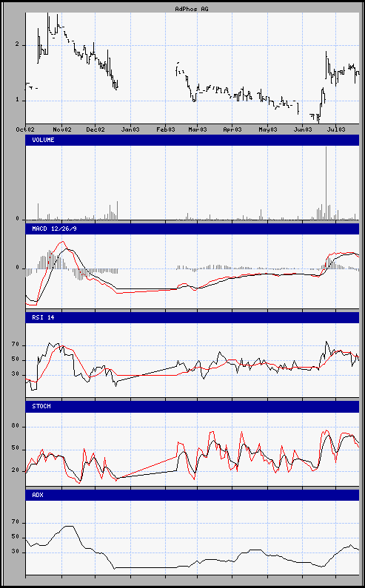Image resolution: width=365 pixels, height=588 pixels.
Task: Select the Feb03 date label
Action: tap(166, 129)
